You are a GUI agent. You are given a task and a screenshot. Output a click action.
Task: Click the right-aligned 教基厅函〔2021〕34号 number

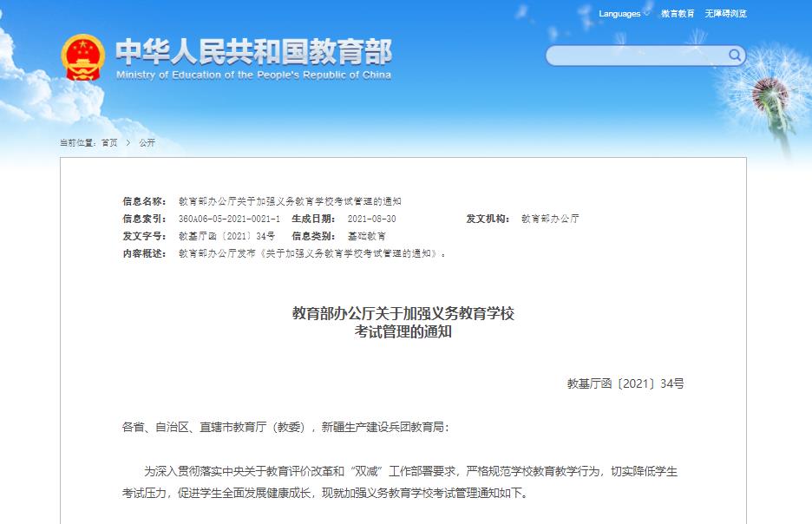625,383
